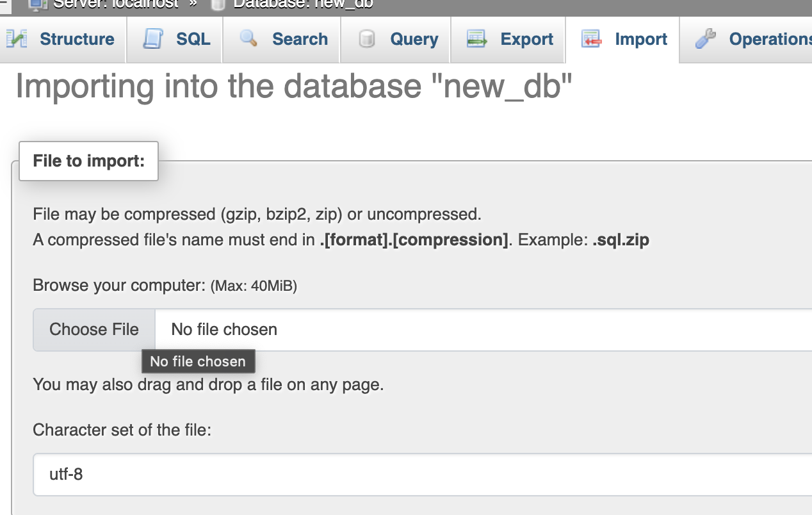
Task: Go to the Search tab
Action: point(300,39)
